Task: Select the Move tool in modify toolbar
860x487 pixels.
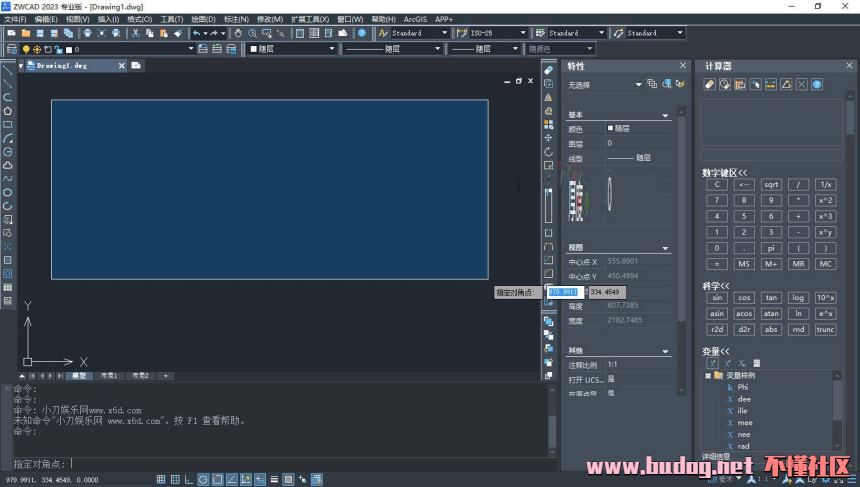Action: point(548,138)
